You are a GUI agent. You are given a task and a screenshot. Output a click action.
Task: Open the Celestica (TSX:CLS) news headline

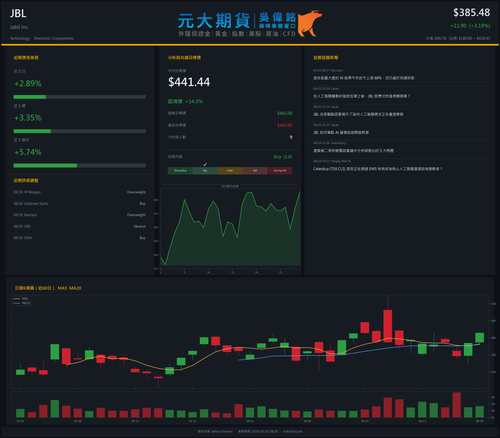(378, 169)
